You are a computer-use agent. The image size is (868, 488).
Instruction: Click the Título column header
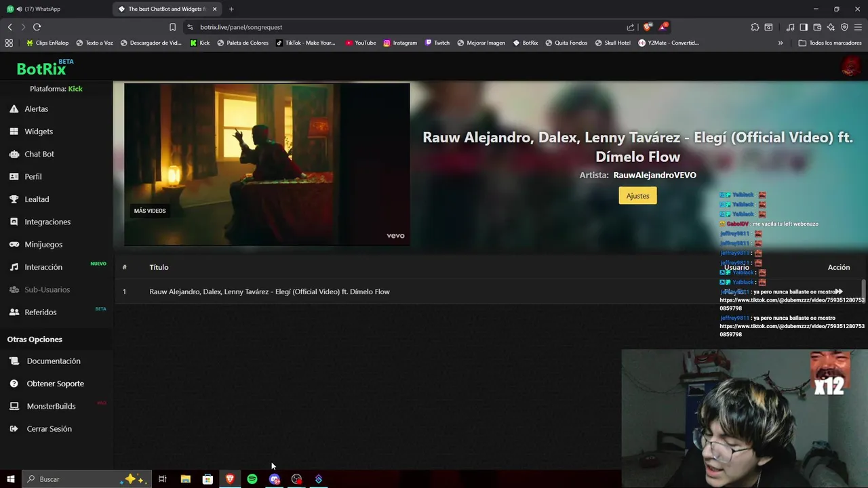[159, 267]
